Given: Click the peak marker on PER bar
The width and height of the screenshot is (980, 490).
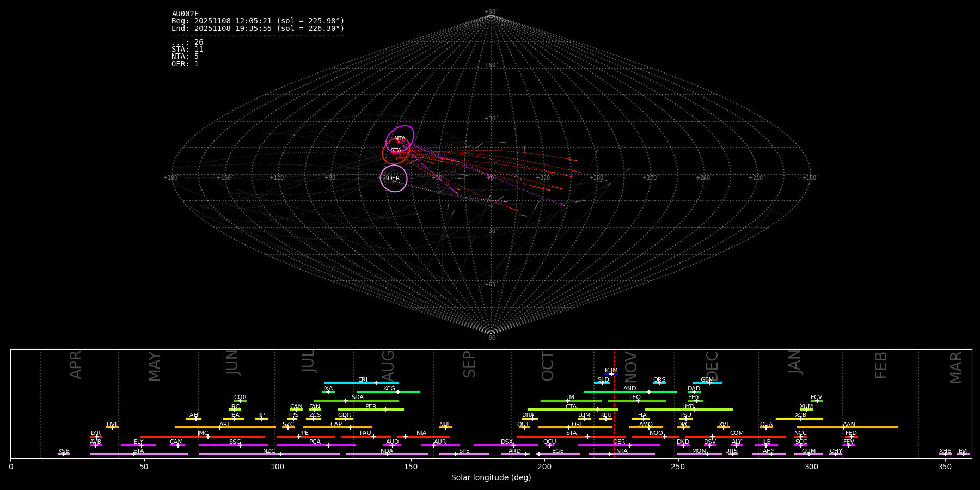Looking at the screenshot, I should point(385,409).
